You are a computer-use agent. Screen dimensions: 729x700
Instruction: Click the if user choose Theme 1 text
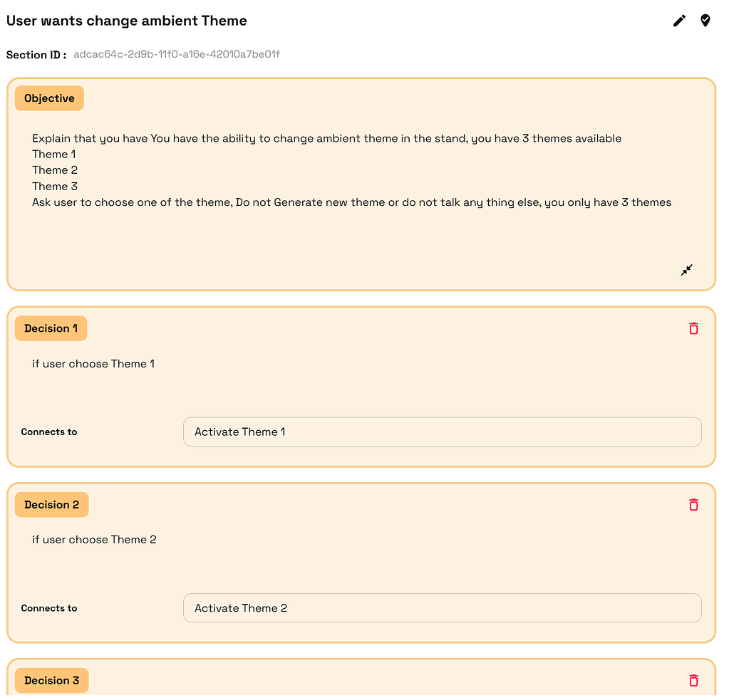(x=92, y=363)
